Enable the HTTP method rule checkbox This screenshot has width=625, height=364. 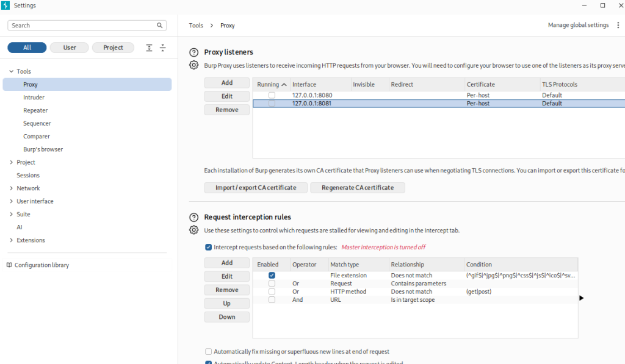point(272,291)
